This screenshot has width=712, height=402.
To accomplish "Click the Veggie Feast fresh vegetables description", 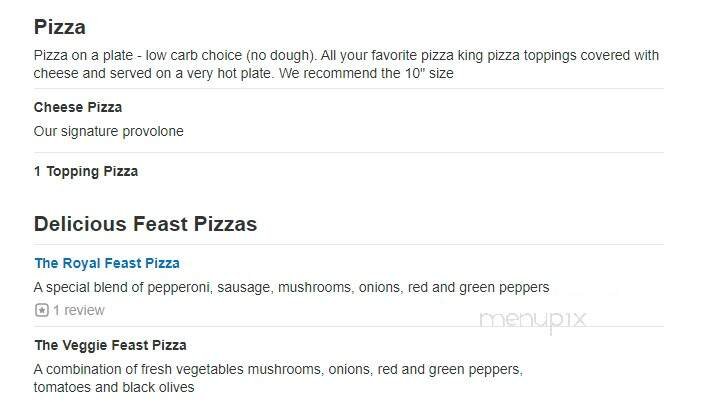I will pos(278,369).
